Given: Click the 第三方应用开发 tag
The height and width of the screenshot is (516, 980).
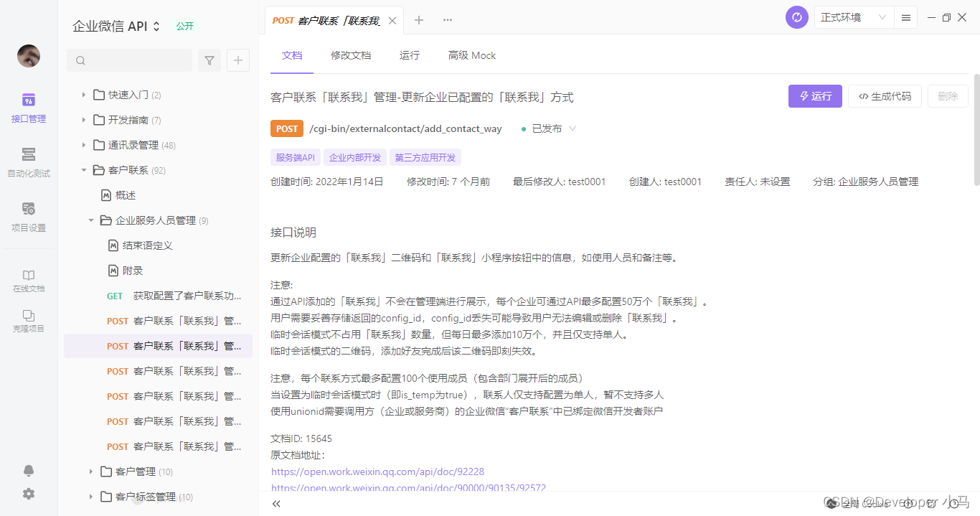Looking at the screenshot, I should tap(425, 157).
